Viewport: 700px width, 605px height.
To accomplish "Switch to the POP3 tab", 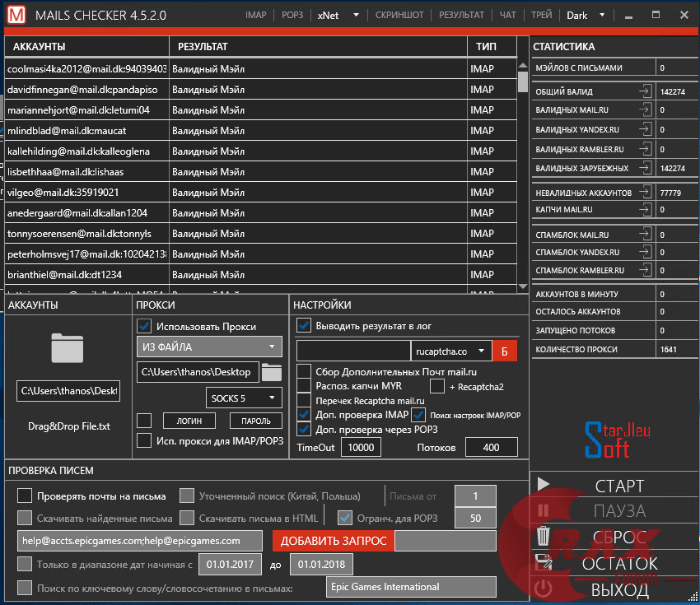I will (292, 14).
